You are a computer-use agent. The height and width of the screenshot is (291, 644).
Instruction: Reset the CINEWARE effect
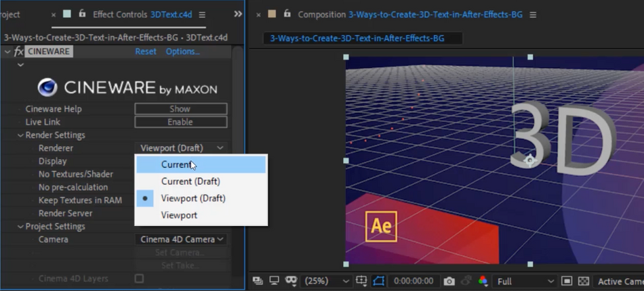coord(146,51)
